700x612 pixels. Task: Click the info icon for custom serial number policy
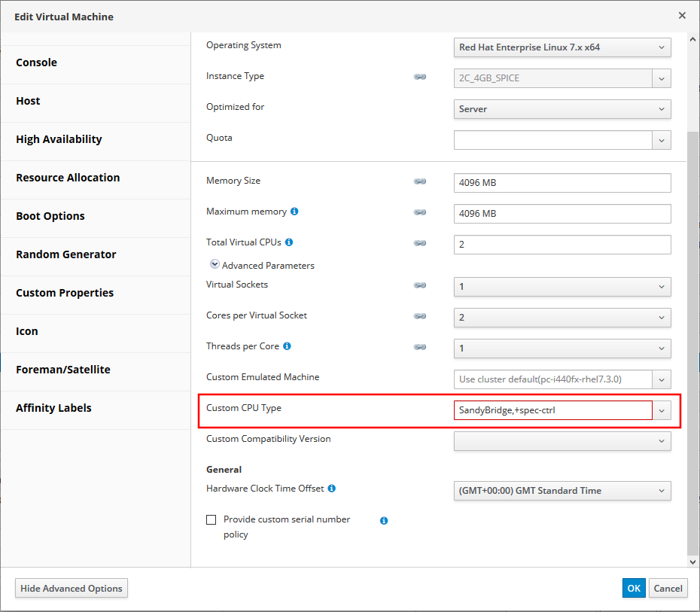(x=384, y=520)
